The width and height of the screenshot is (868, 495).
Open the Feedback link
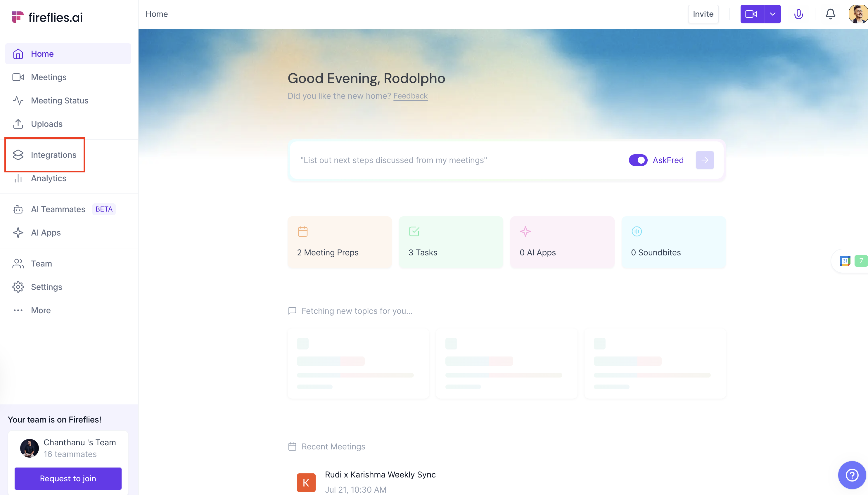410,96
